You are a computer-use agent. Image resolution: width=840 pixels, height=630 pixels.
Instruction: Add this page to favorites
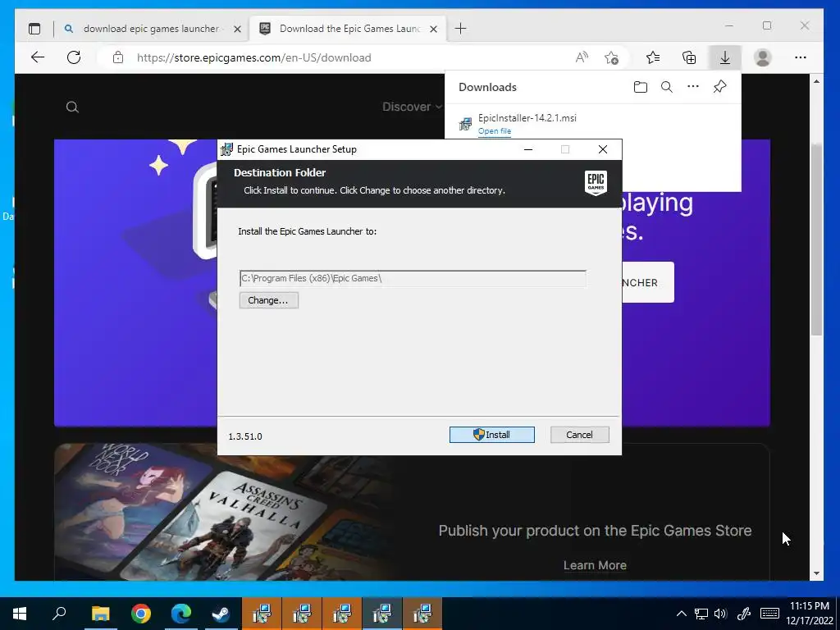(x=611, y=57)
